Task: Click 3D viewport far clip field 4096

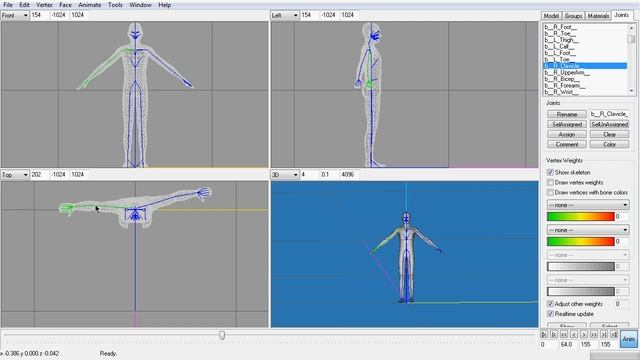Action: (350, 175)
